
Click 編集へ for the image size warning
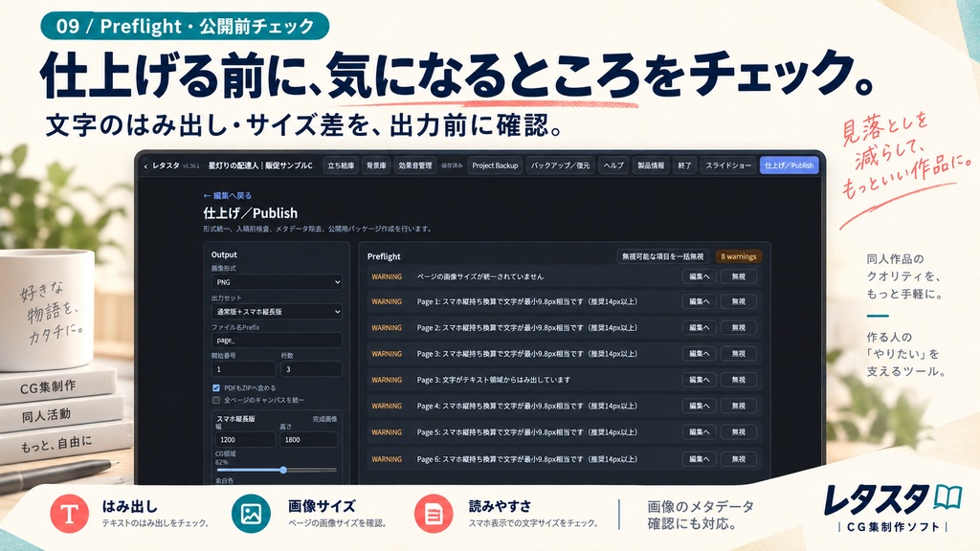pyautogui.click(x=699, y=276)
